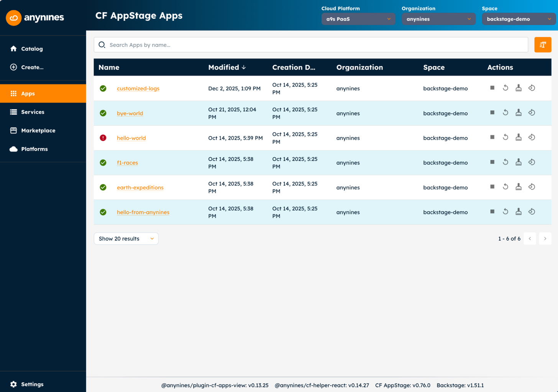Stop the customized-logs app
558x392 pixels.
click(x=492, y=88)
